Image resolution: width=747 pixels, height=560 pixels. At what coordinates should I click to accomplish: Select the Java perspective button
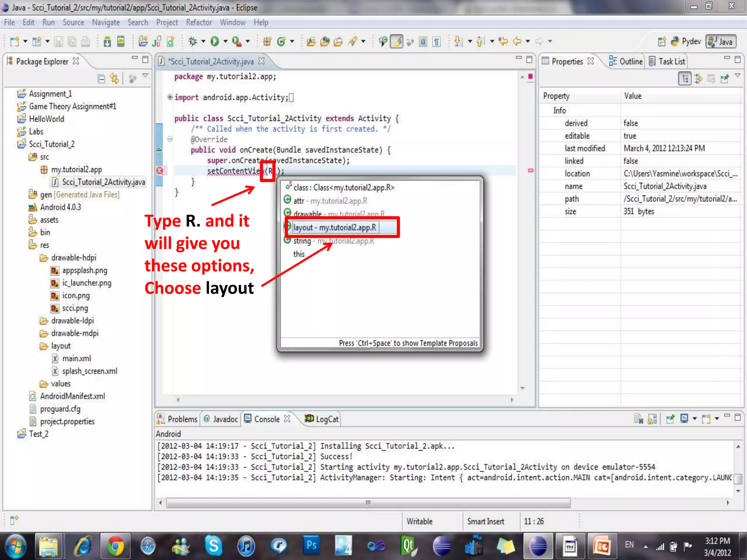721,42
